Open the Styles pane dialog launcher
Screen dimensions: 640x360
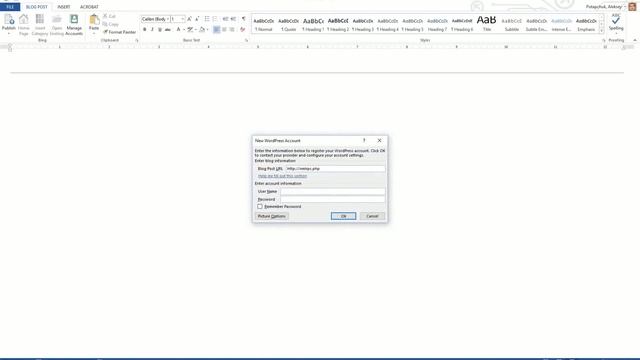tap(603, 40)
